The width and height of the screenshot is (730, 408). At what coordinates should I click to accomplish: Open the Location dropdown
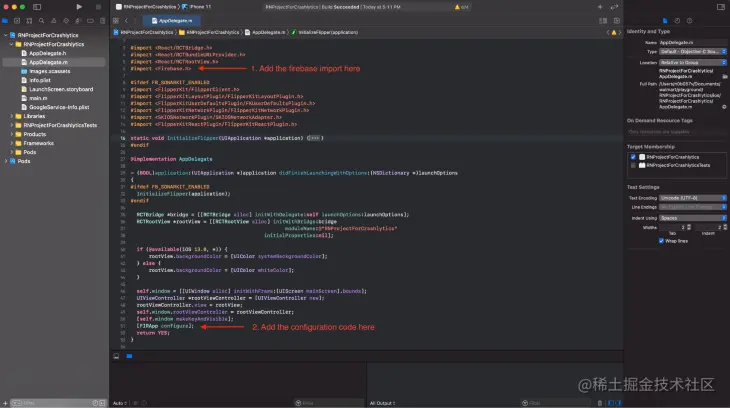(x=693, y=62)
